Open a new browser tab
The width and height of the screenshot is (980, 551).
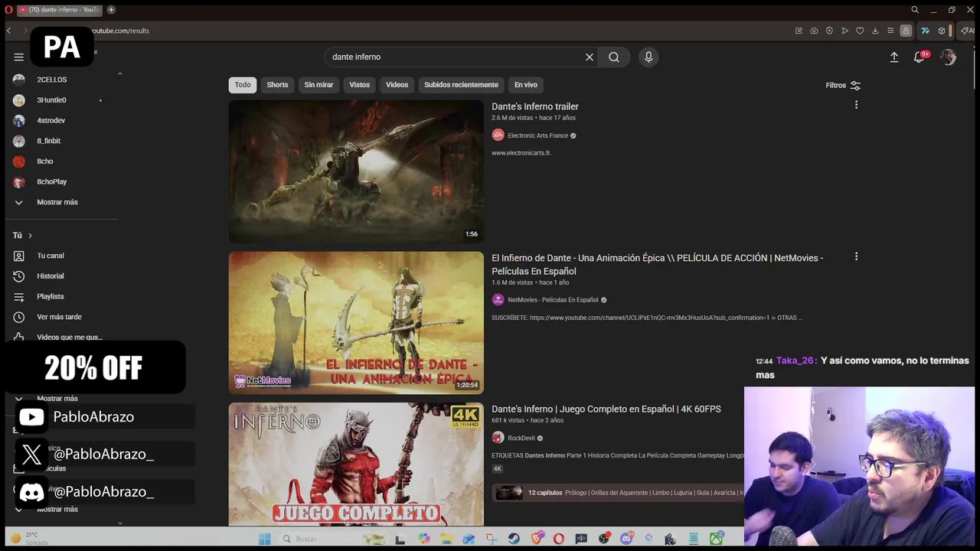point(111,10)
